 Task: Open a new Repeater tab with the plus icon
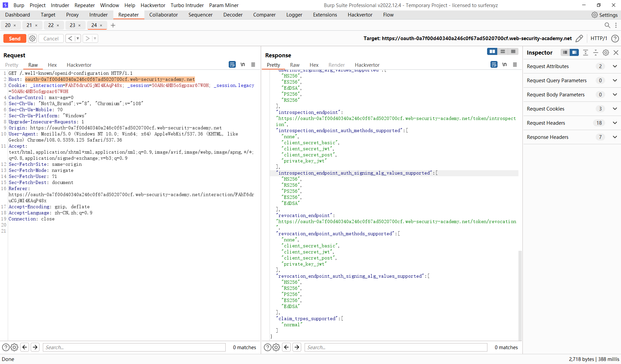click(113, 25)
